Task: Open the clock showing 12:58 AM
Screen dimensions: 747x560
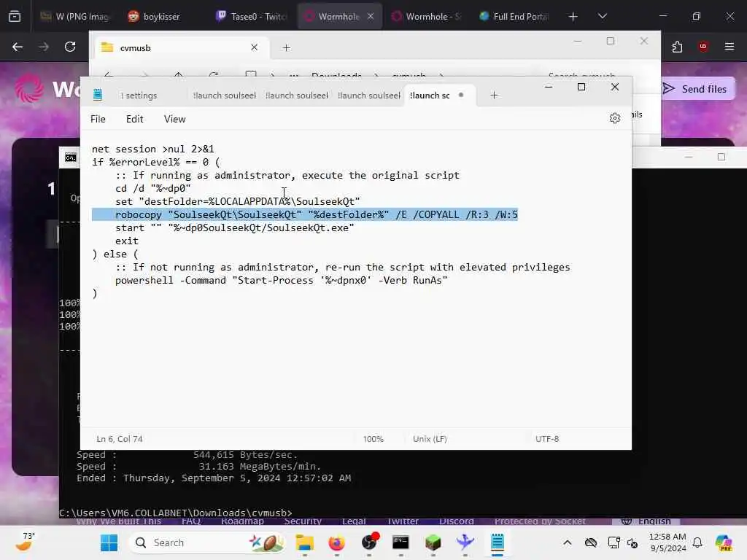Action: tap(668, 542)
